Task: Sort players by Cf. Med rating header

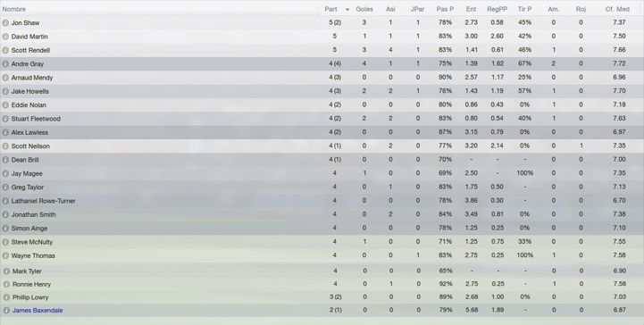Action: click(617, 9)
